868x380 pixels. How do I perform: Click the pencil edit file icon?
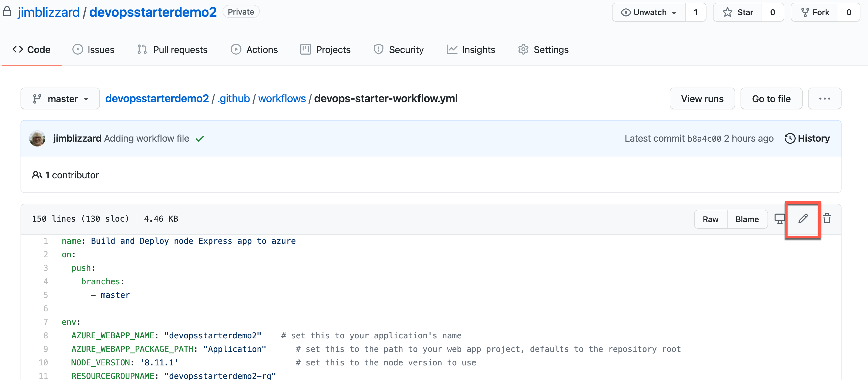point(803,219)
